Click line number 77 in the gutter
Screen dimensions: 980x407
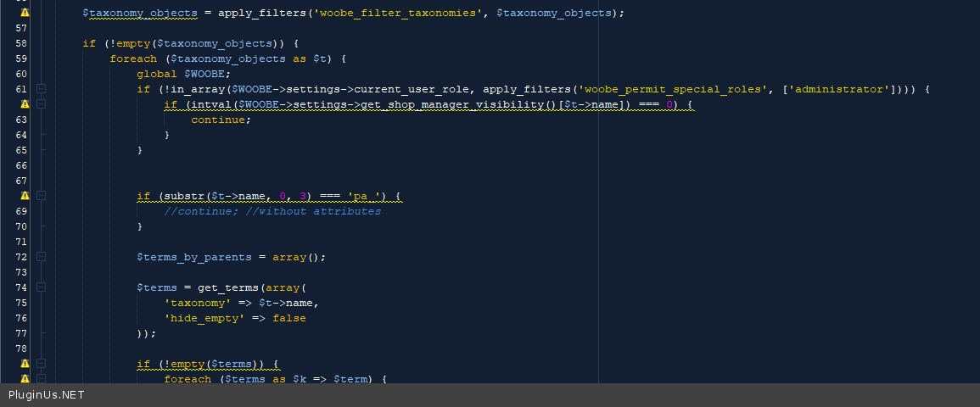point(22,333)
